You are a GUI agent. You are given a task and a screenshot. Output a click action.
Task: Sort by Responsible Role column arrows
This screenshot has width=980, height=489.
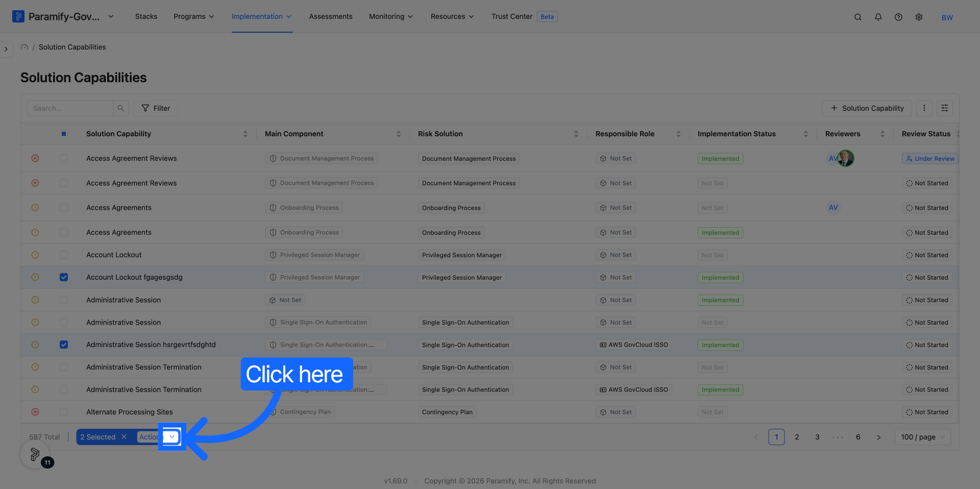coord(678,134)
